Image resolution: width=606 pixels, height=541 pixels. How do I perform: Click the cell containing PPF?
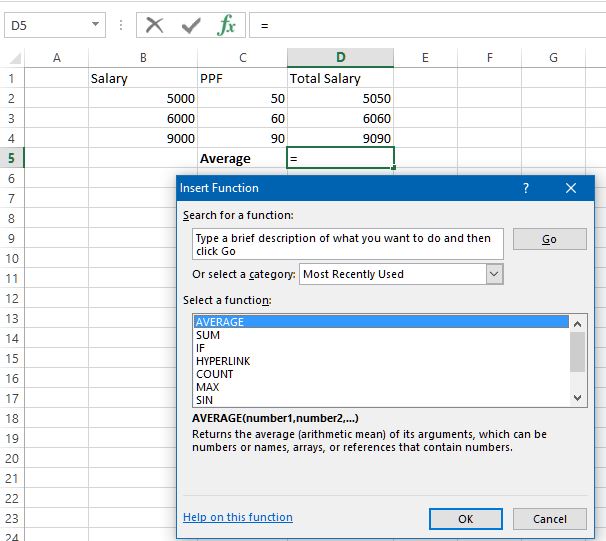(242, 78)
